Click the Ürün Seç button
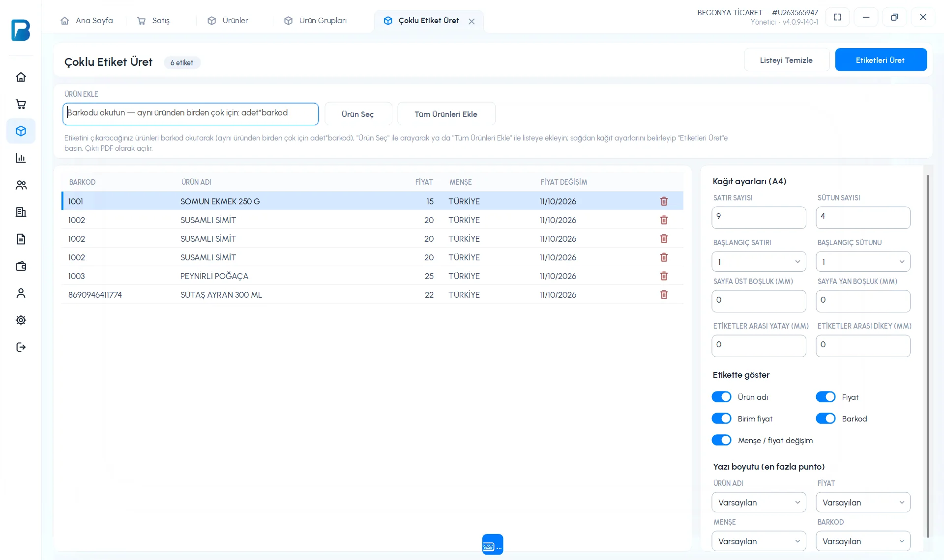This screenshot has width=944, height=560. [x=358, y=114]
